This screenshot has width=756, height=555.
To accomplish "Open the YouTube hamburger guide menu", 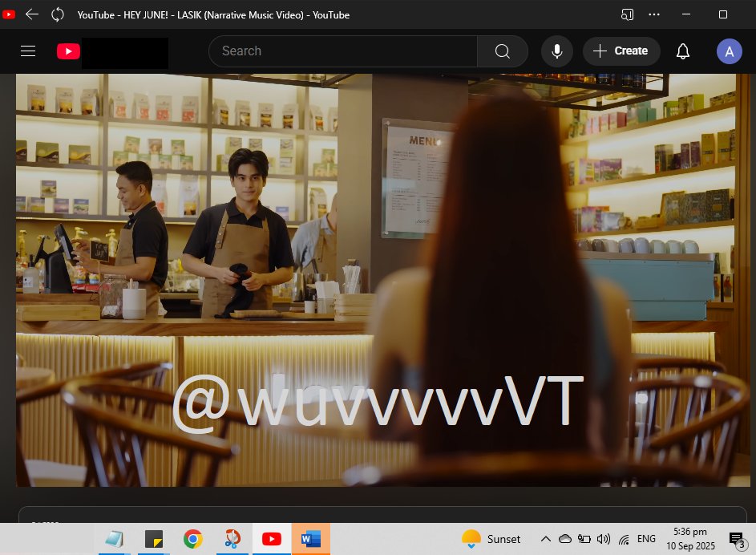I will click(x=28, y=51).
